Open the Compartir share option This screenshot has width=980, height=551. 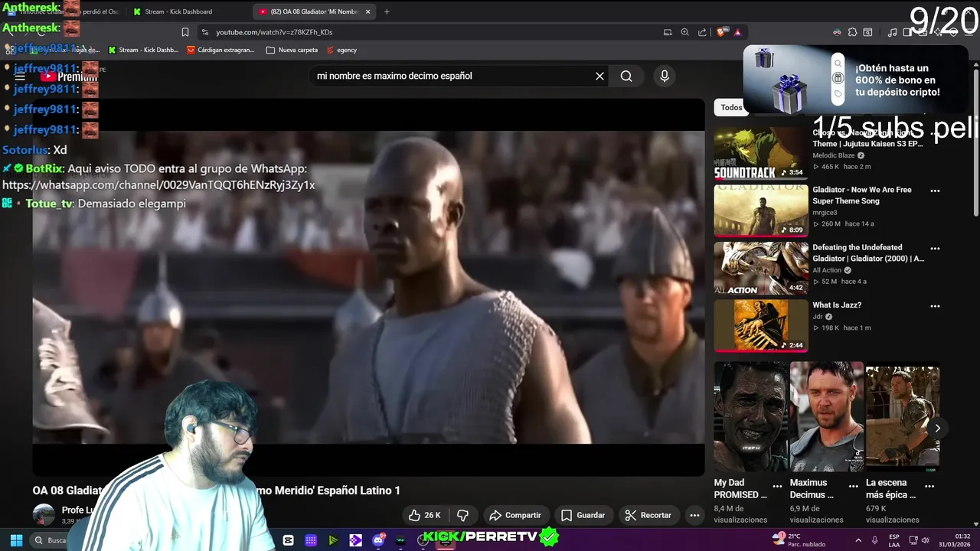coord(515,515)
